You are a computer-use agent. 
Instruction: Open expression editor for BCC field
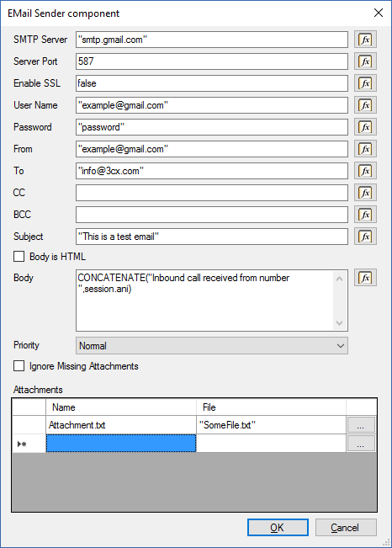365,215
